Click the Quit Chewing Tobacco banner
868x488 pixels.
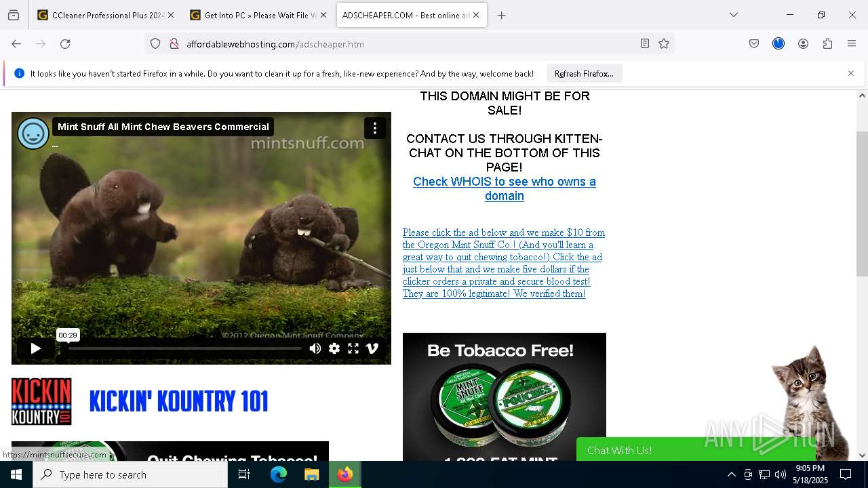tap(170, 451)
